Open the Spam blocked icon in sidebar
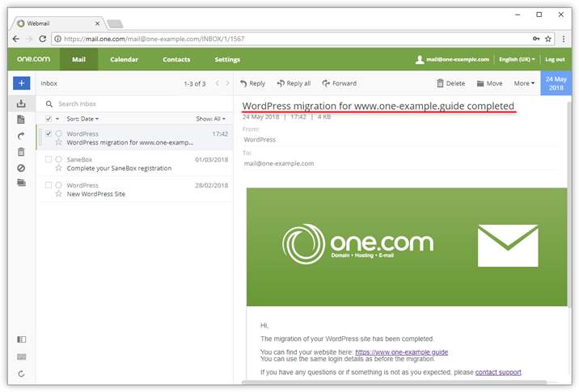This screenshot has height=392, width=579. click(21, 168)
